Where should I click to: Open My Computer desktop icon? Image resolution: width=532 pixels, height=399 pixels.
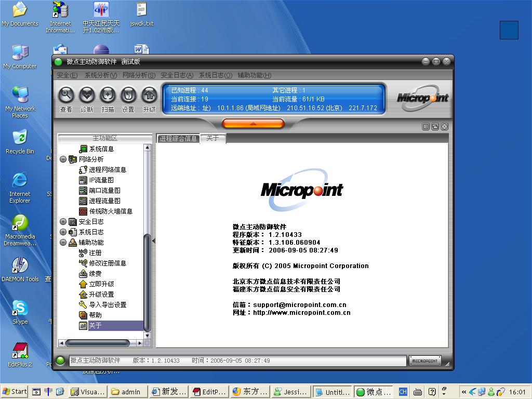click(20, 57)
